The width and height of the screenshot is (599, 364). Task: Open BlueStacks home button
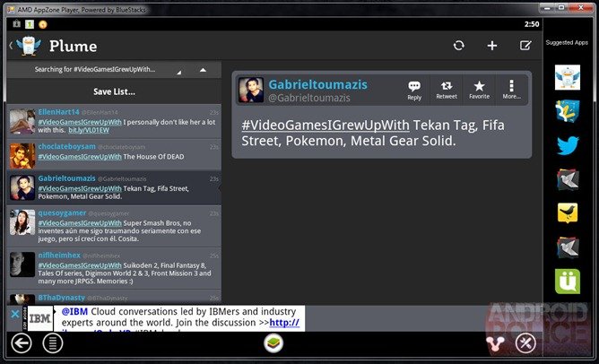click(273, 343)
